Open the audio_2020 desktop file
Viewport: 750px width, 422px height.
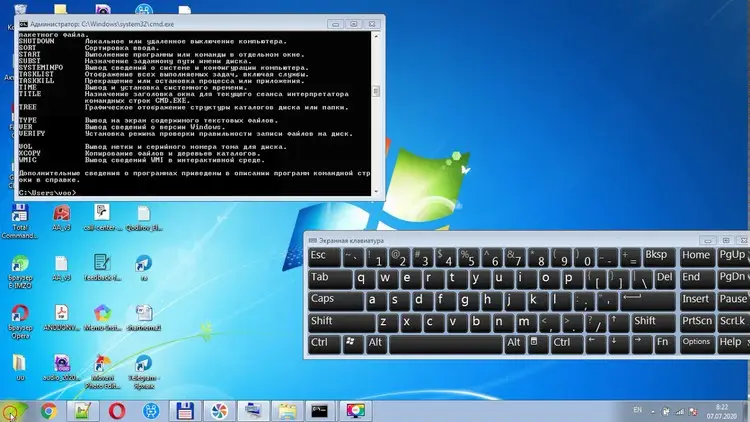pyautogui.click(x=61, y=367)
